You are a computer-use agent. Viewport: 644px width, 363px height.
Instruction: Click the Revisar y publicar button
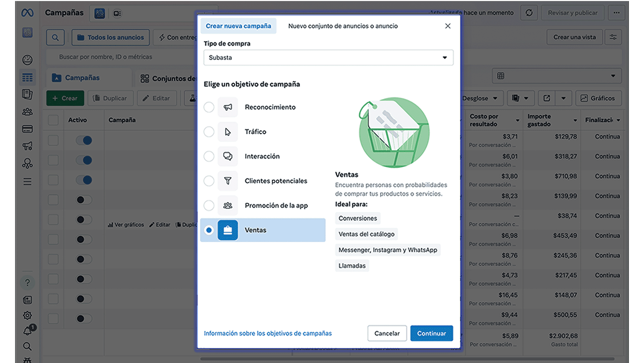pyautogui.click(x=573, y=13)
